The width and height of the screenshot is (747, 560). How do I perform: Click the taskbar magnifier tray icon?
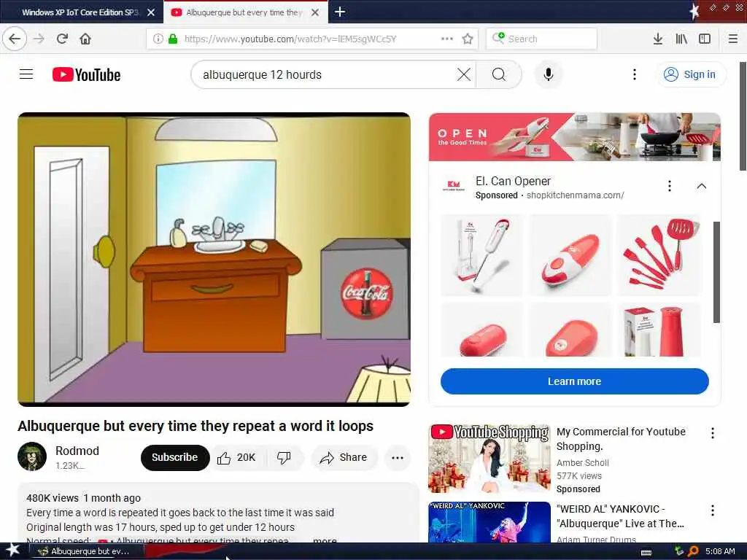pos(693,551)
